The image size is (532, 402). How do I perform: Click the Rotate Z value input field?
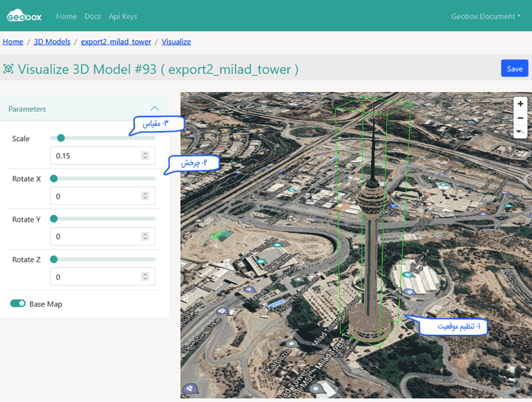96,277
